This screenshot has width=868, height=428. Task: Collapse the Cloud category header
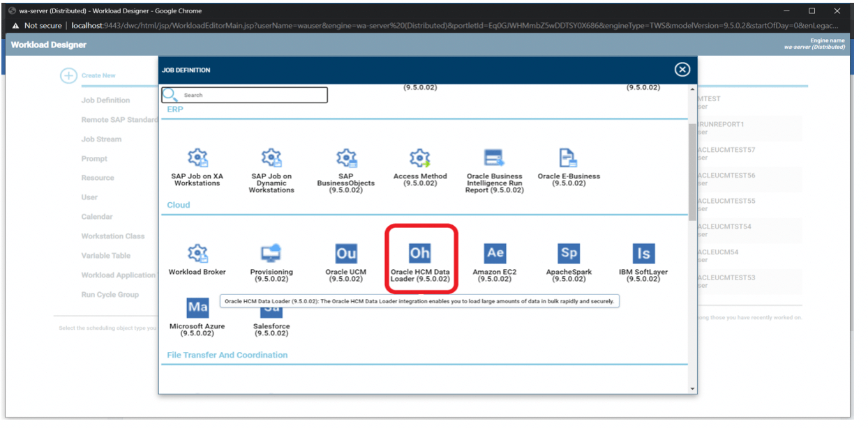177,205
